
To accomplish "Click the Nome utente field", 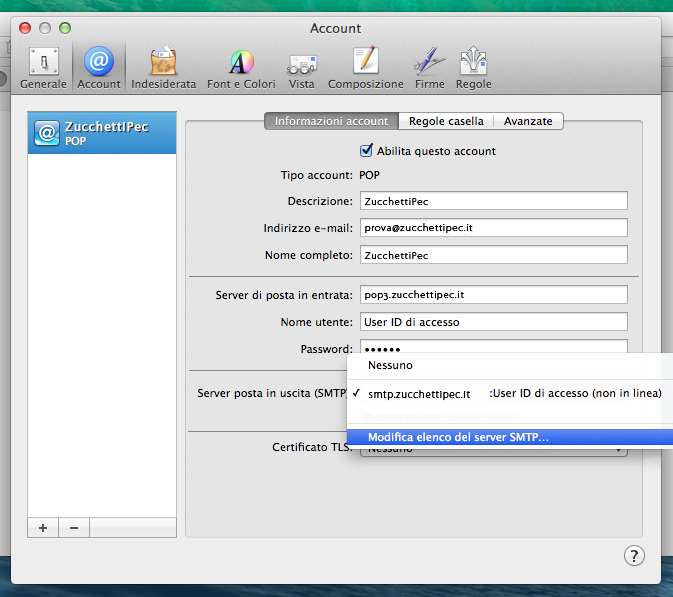I will click(494, 322).
